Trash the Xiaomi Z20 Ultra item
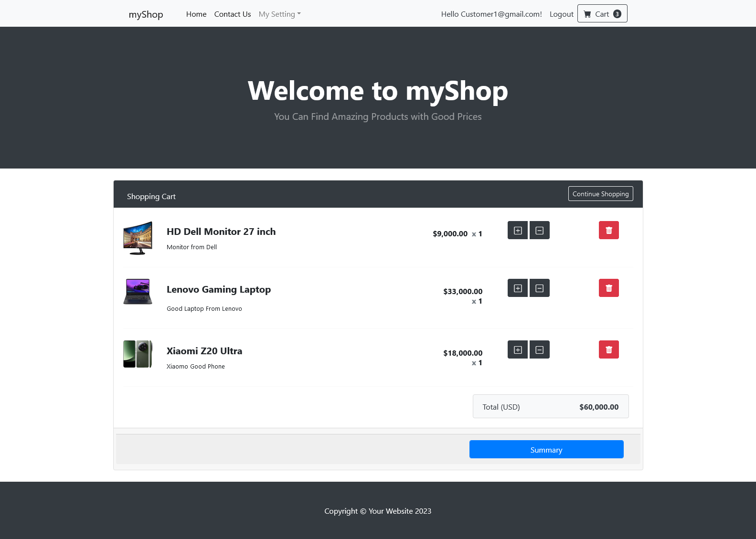Image resolution: width=756 pixels, height=539 pixels. click(608, 350)
